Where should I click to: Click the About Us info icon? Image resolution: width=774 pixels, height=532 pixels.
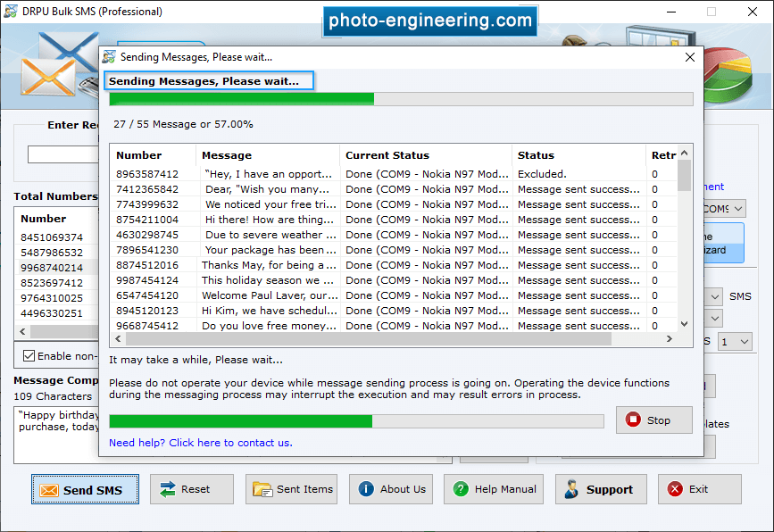coord(366,489)
